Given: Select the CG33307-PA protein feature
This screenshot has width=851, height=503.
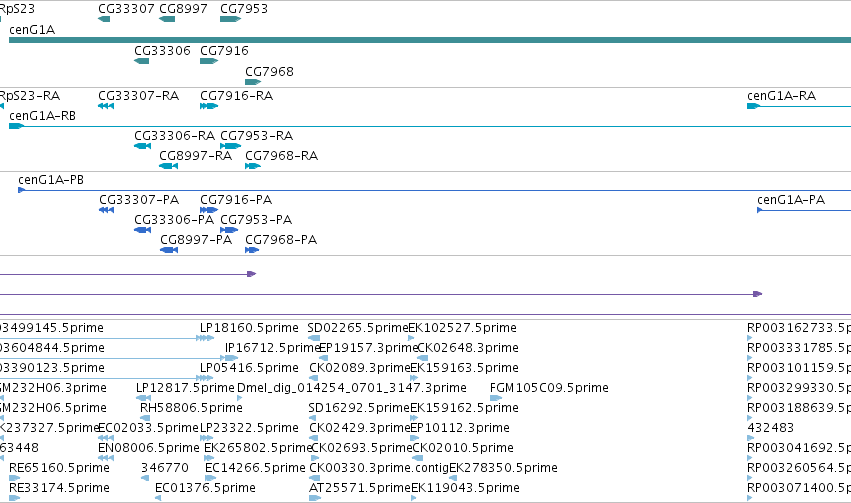Looking at the screenshot, I should point(139,200).
